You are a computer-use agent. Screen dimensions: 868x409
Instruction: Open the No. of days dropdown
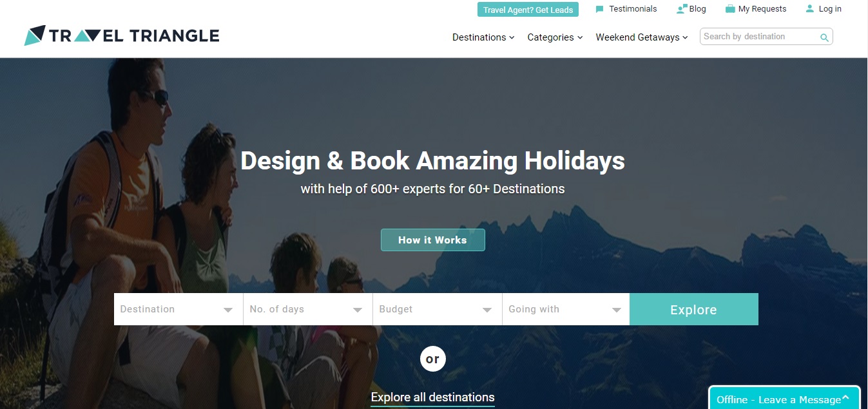(308, 309)
